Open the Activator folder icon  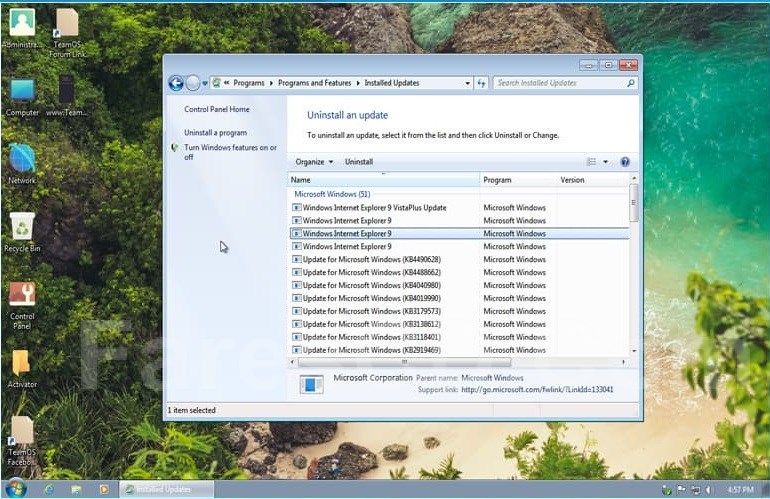point(22,369)
